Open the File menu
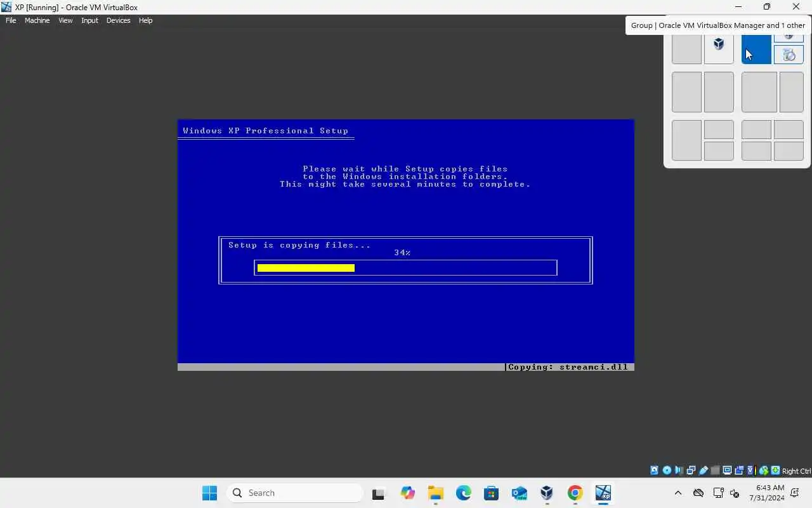Image resolution: width=812 pixels, height=508 pixels. [11, 20]
